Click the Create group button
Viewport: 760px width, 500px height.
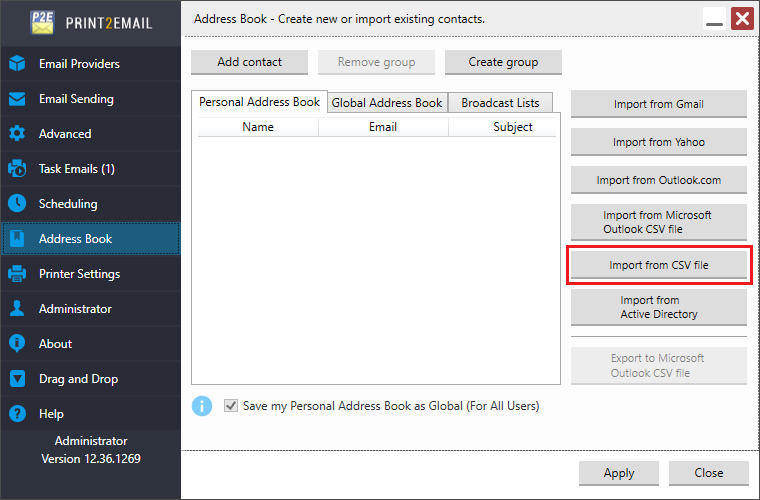[x=503, y=62]
